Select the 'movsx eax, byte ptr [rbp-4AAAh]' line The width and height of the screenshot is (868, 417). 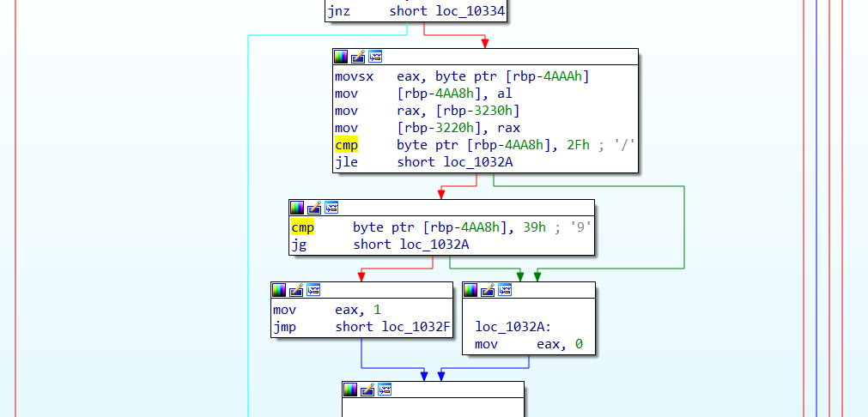coord(462,76)
